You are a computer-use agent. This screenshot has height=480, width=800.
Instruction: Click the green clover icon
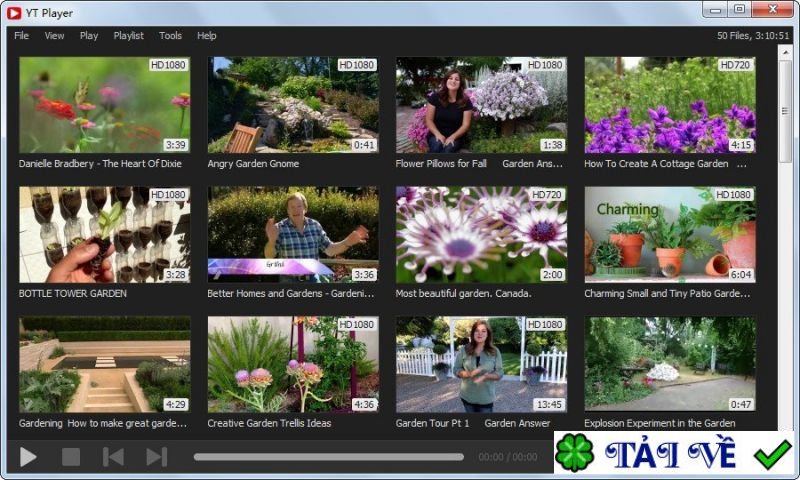tap(575, 453)
